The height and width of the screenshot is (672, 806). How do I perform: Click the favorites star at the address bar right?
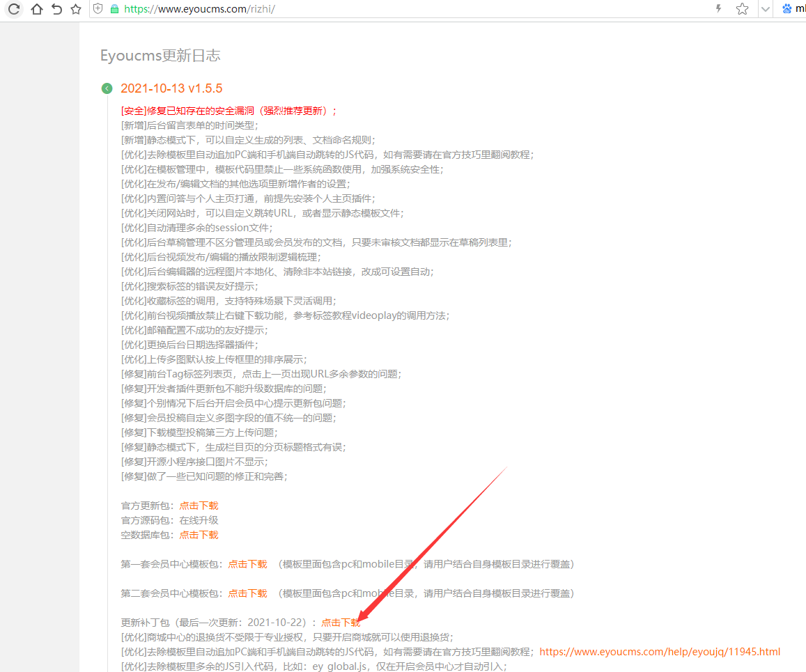pos(743,9)
